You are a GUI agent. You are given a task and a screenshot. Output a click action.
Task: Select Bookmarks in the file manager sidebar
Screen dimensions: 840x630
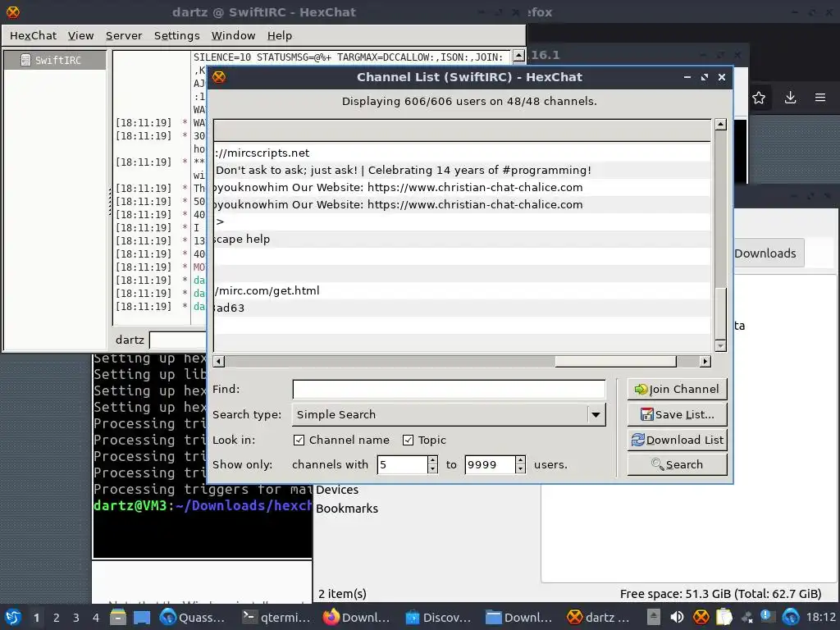pos(347,509)
